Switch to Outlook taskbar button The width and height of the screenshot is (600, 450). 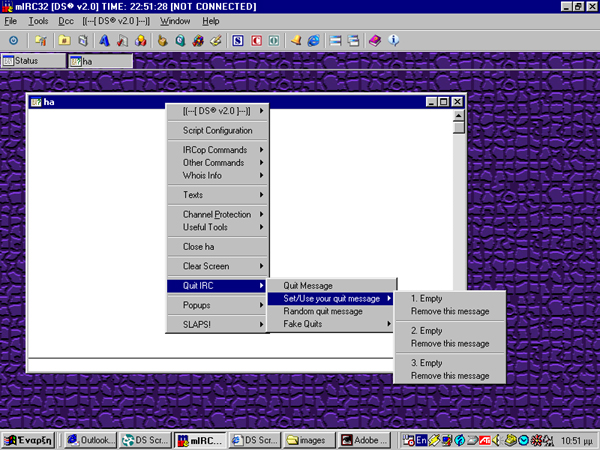(x=91, y=440)
